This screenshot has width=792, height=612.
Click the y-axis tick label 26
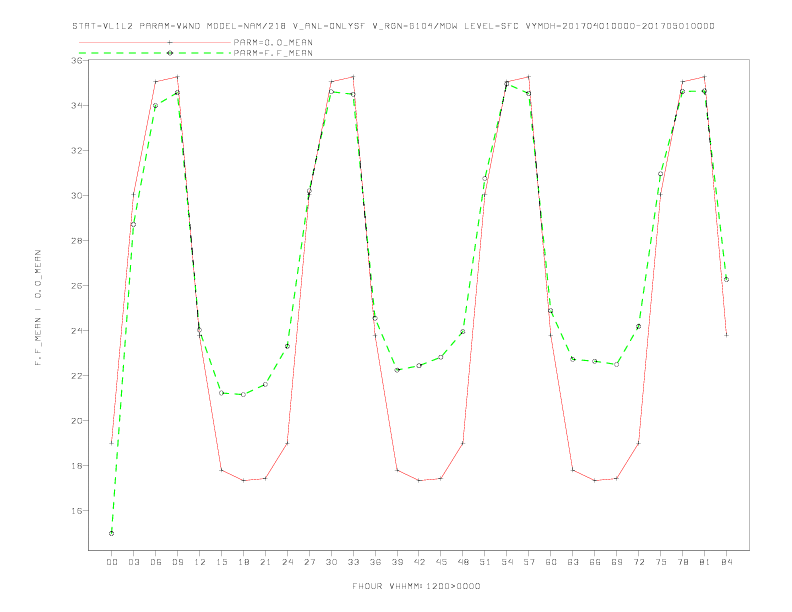click(x=77, y=285)
